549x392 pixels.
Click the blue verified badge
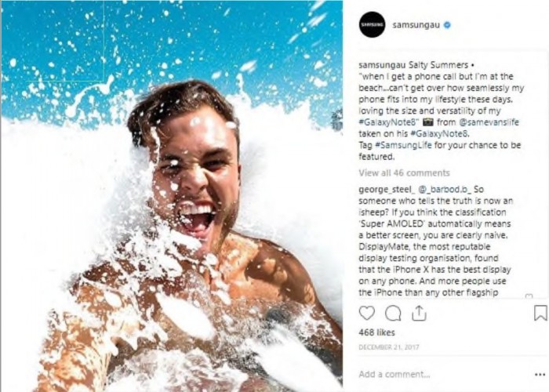(447, 25)
